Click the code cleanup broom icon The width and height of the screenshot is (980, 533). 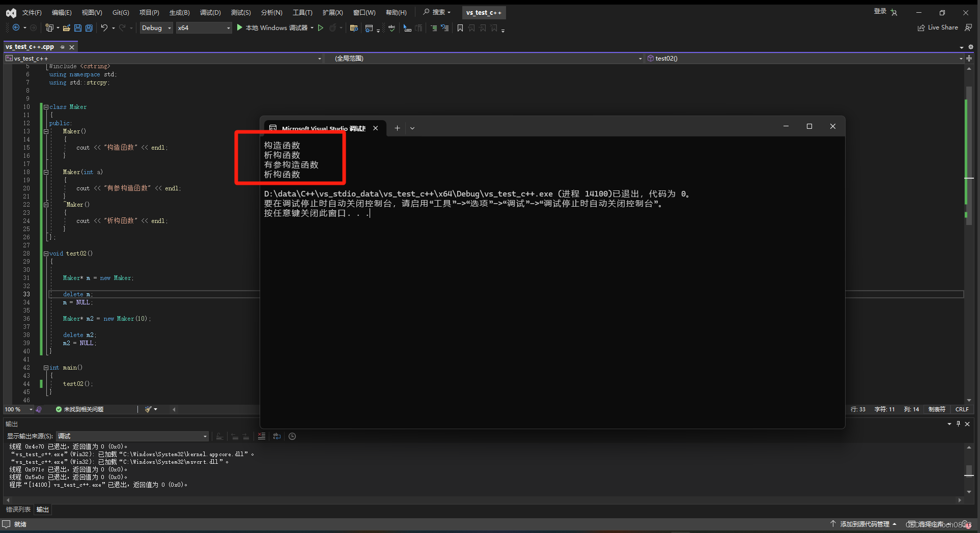(148, 409)
